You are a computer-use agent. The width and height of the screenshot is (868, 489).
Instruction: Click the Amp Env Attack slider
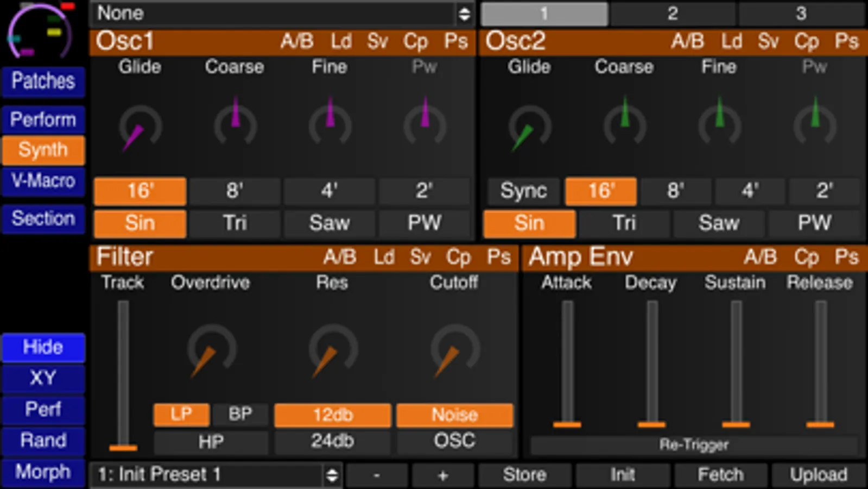567,363
